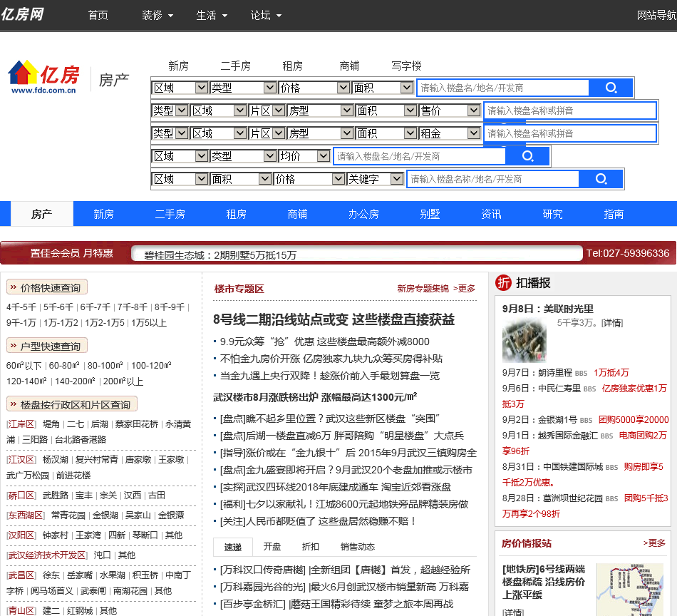Open the [东西湖区] district link

point(26,515)
